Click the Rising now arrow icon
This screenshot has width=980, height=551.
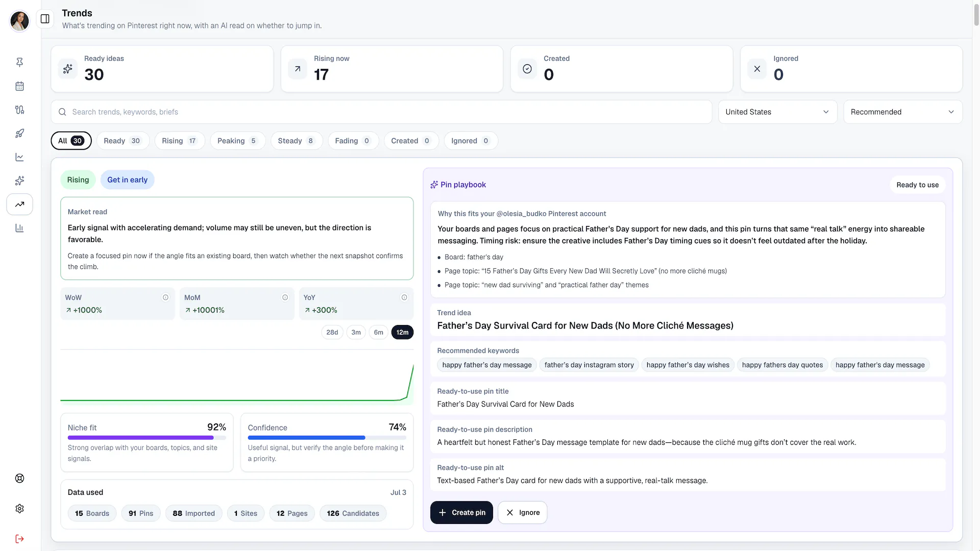pos(298,69)
